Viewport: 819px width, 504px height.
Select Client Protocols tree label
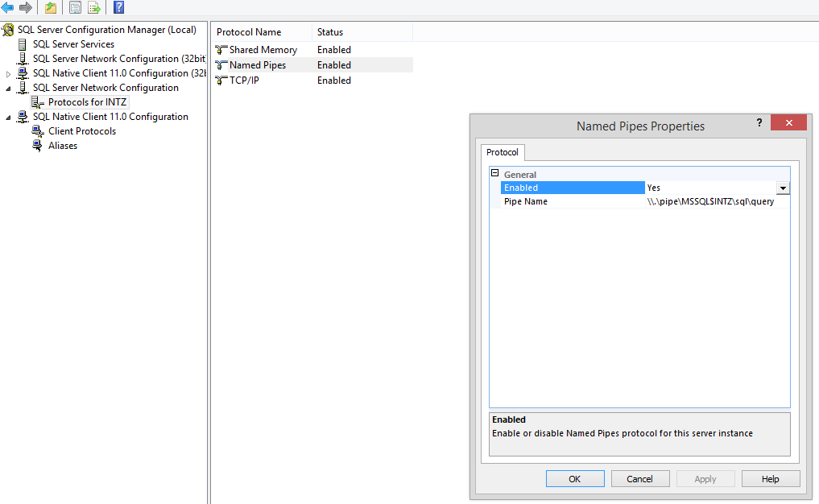pos(82,131)
